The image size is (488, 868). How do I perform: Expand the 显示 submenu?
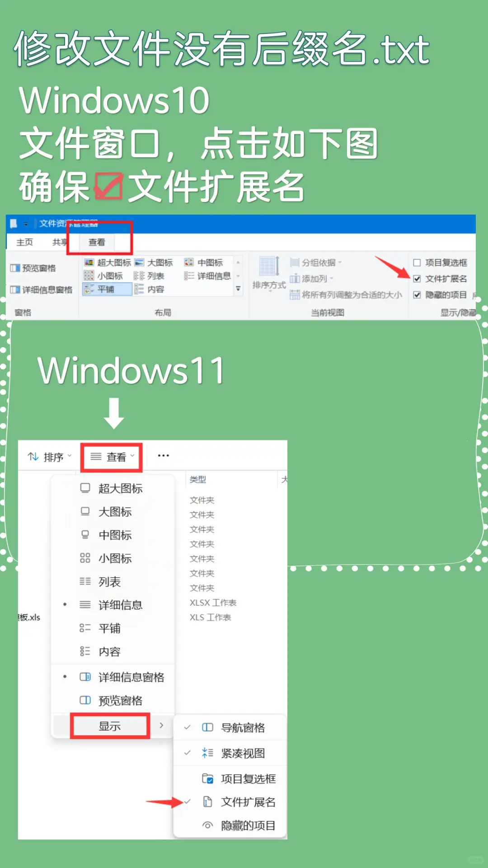[x=112, y=726]
